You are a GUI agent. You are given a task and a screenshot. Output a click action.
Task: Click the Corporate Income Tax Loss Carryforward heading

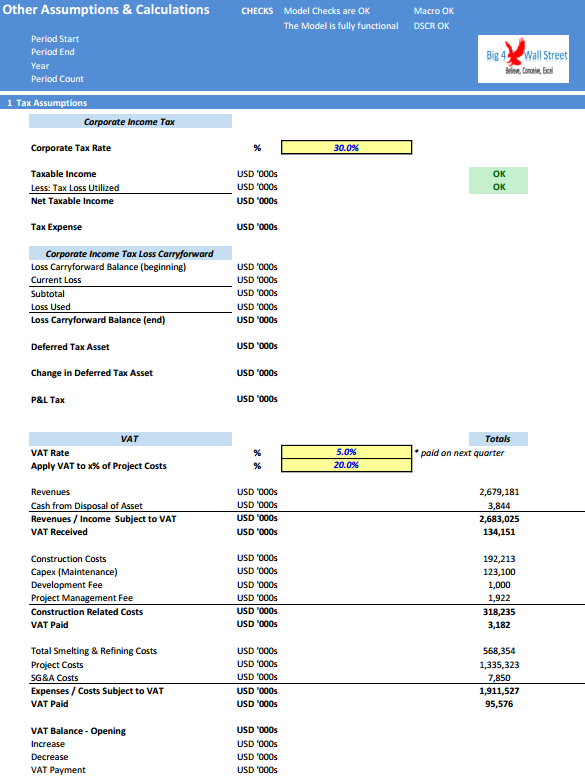[x=130, y=253]
